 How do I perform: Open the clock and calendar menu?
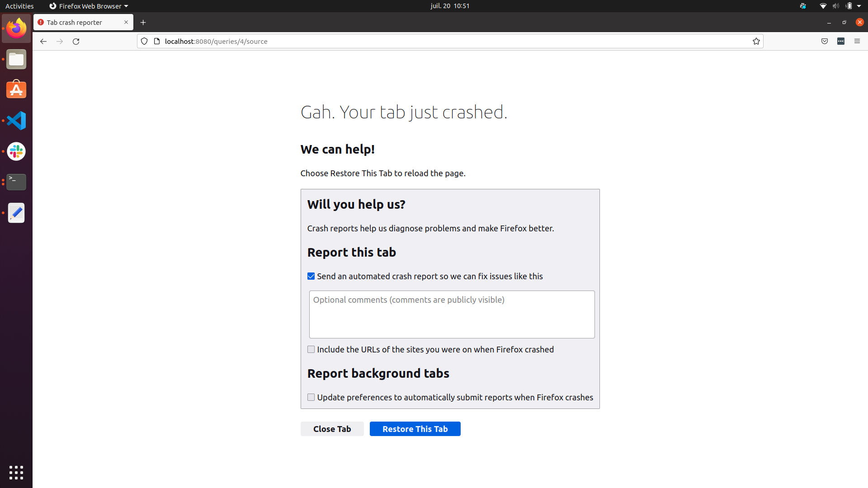450,6
